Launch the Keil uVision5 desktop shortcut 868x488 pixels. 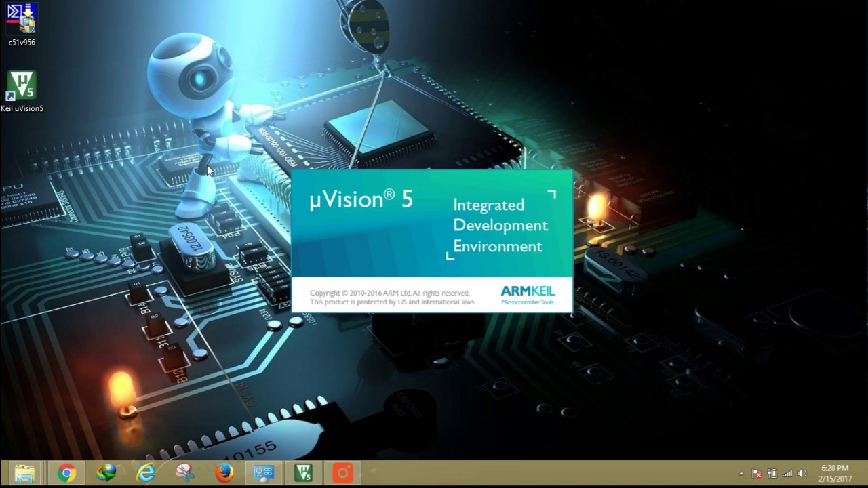[22, 92]
